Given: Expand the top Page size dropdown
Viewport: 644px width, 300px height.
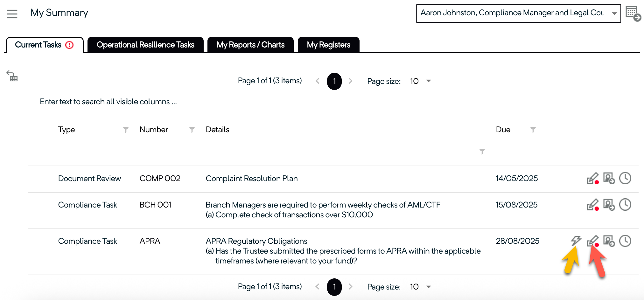Looking at the screenshot, I should point(428,81).
